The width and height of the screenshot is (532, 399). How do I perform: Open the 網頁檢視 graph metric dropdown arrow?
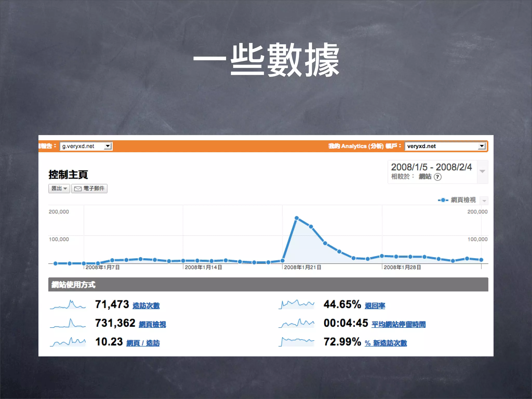(x=484, y=201)
